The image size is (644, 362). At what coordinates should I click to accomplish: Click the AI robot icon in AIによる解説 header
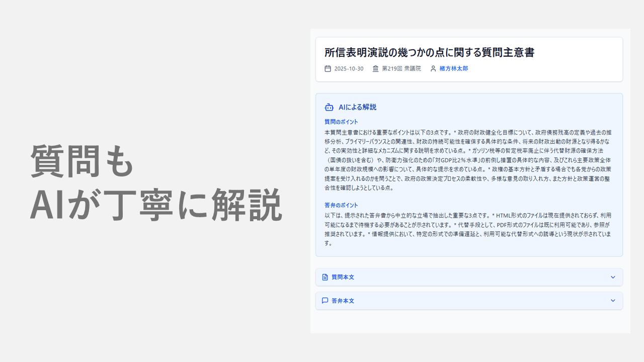(x=329, y=107)
